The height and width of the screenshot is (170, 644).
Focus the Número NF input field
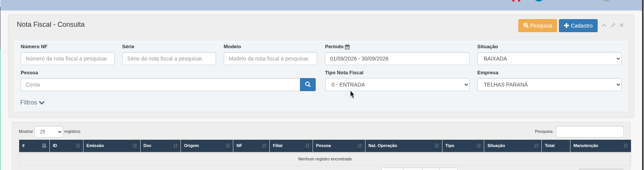67,59
